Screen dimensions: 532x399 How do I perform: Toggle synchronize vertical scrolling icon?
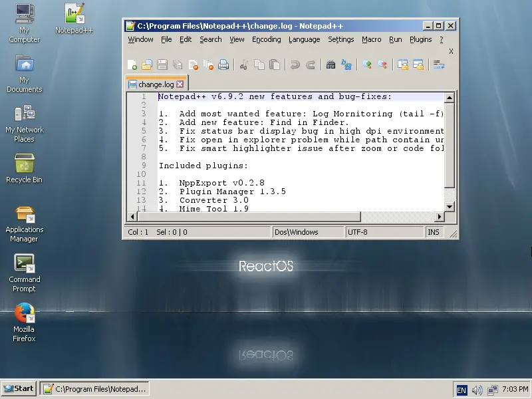(x=403, y=65)
